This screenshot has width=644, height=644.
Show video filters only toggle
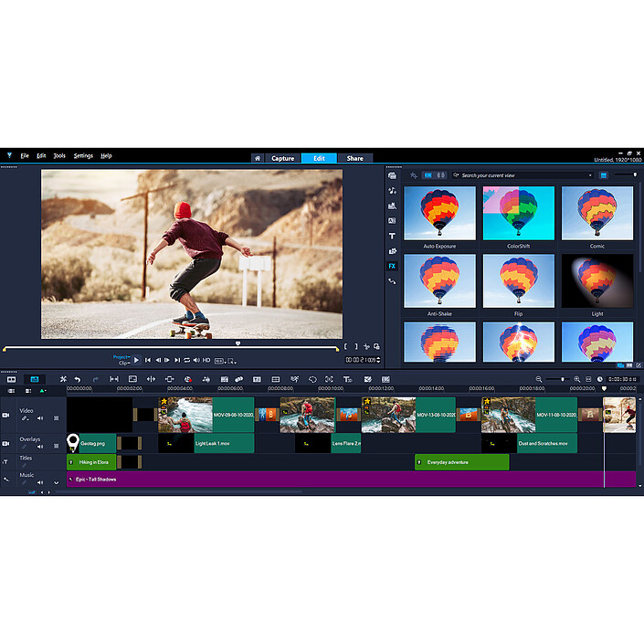[428, 175]
